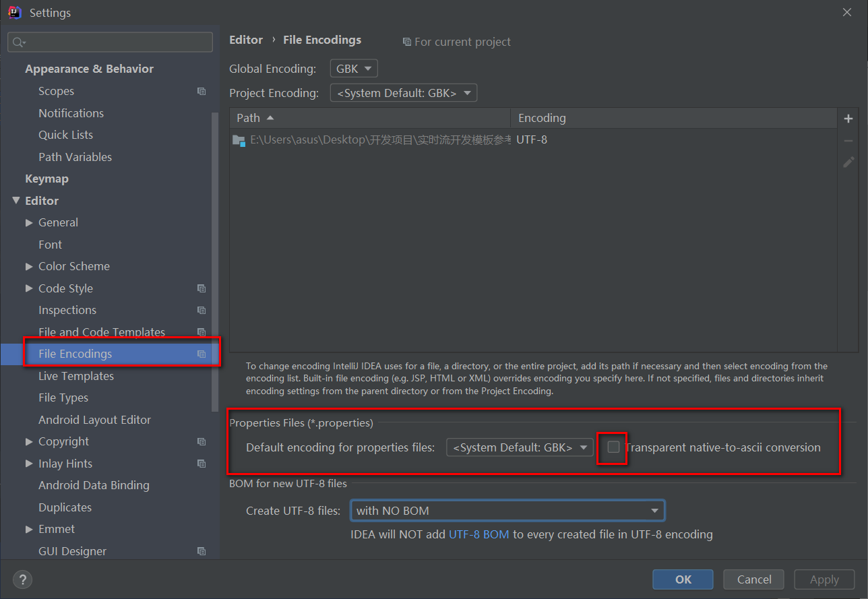Click the project-level icon beside Inspections

[x=201, y=310]
